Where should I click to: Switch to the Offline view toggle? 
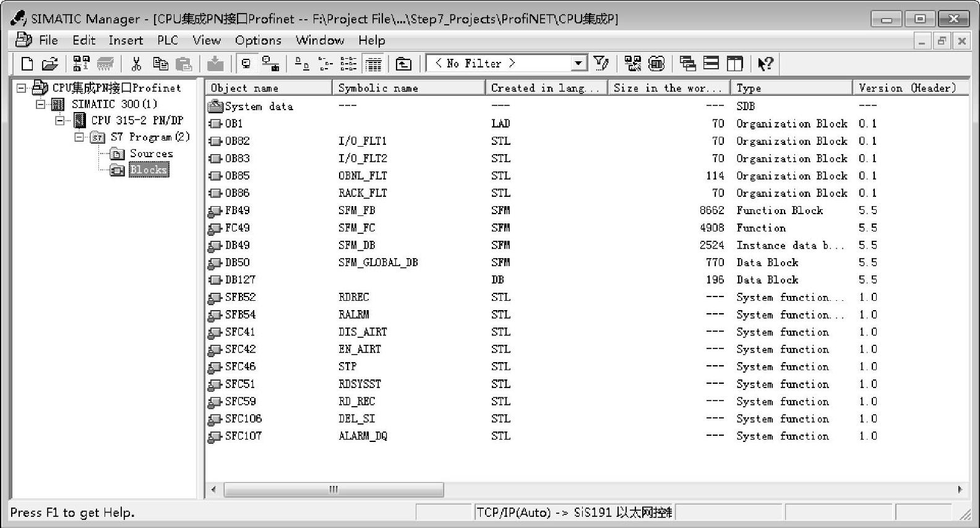coord(246,63)
